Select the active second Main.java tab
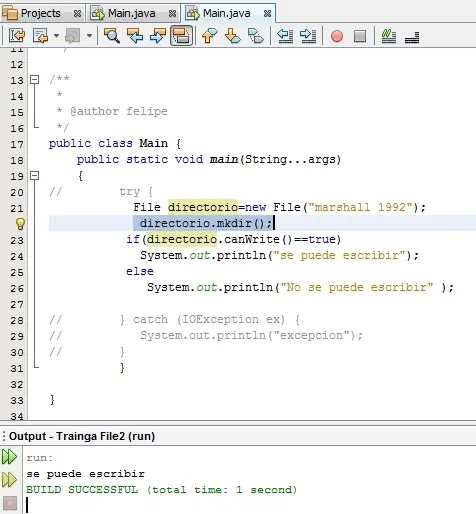Screen dimensions: 476x514 pos(227,13)
